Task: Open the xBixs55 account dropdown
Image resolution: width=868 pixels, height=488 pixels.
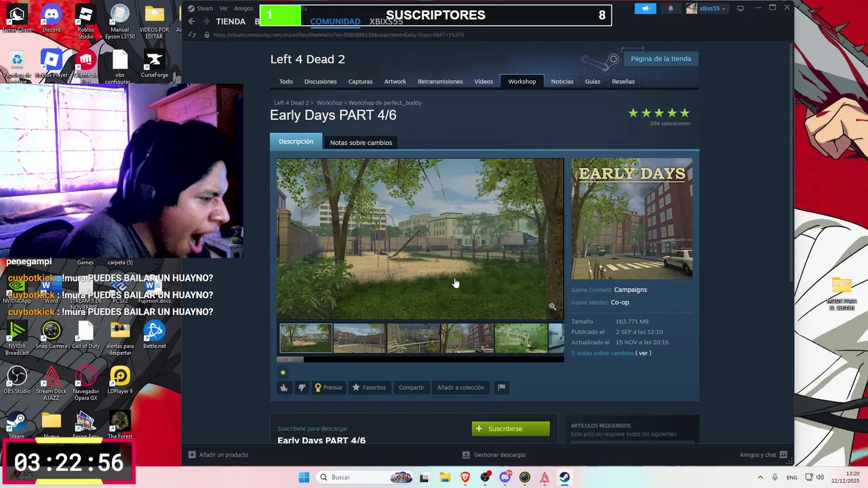Action: click(x=707, y=8)
